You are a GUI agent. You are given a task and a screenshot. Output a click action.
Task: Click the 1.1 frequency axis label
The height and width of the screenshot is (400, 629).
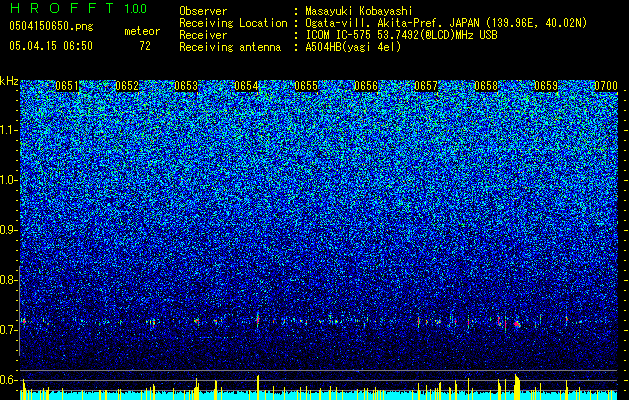tap(9, 130)
